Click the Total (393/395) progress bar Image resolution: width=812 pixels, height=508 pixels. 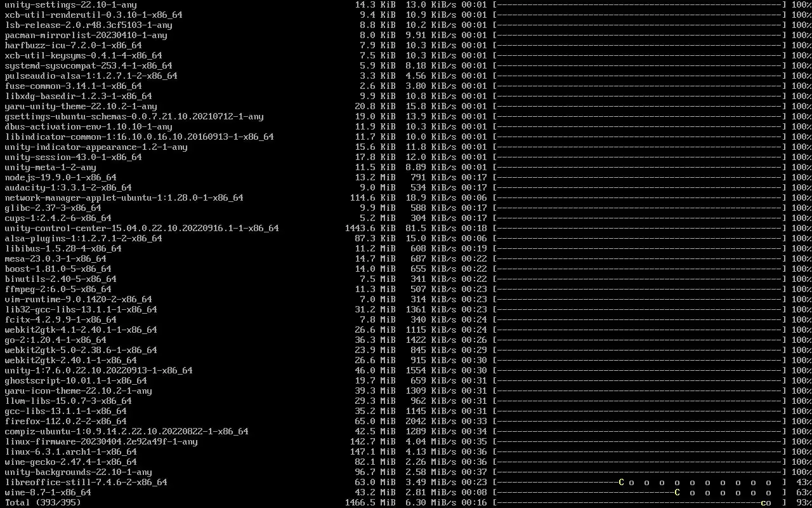click(x=639, y=502)
